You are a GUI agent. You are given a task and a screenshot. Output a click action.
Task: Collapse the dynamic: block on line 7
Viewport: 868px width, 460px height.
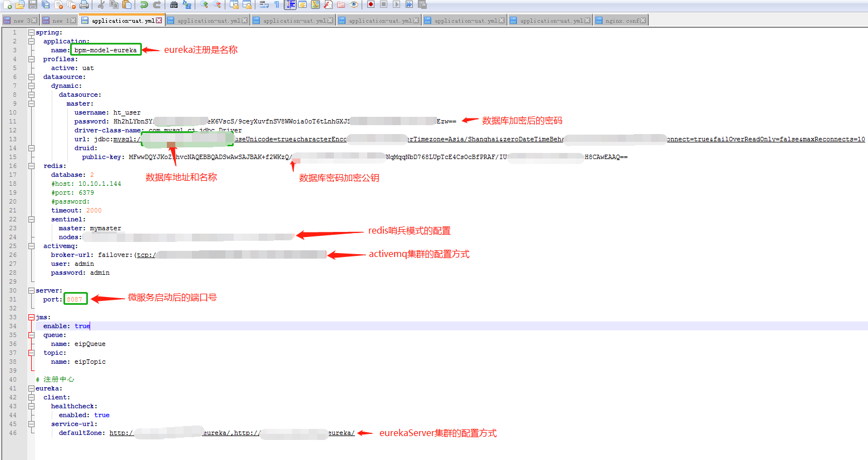pos(32,86)
